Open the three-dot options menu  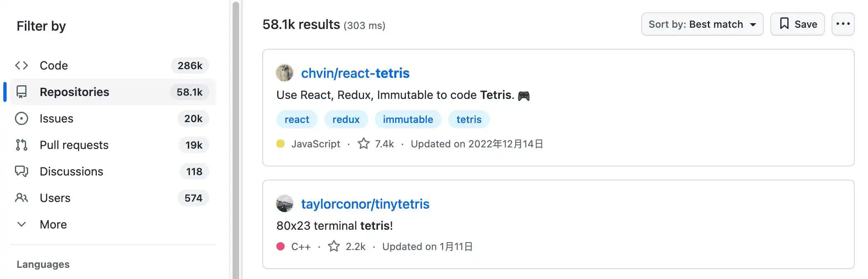tap(843, 24)
